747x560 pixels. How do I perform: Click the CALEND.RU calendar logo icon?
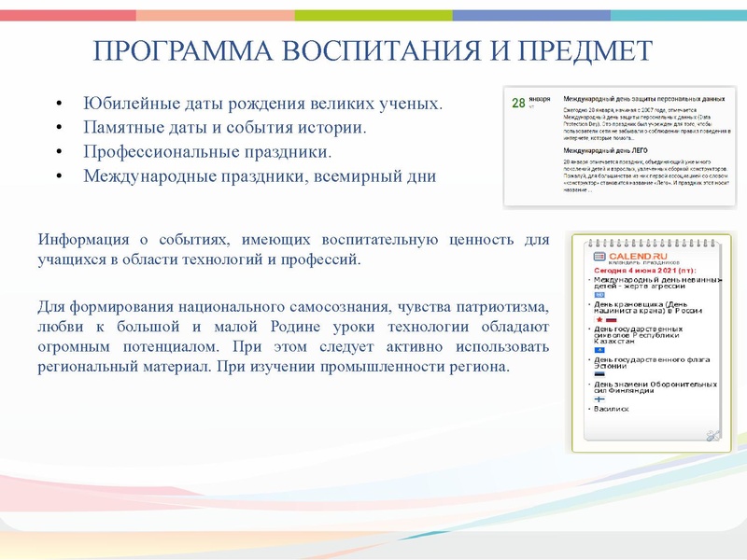(x=599, y=257)
